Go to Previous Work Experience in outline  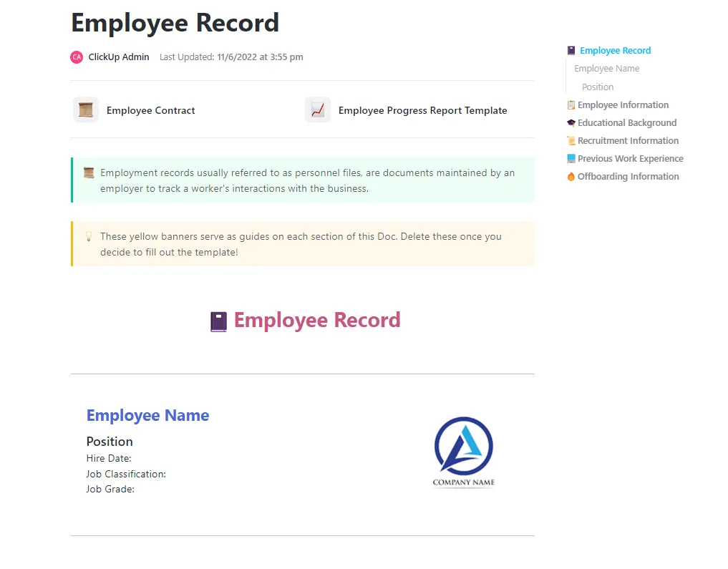[x=631, y=159]
